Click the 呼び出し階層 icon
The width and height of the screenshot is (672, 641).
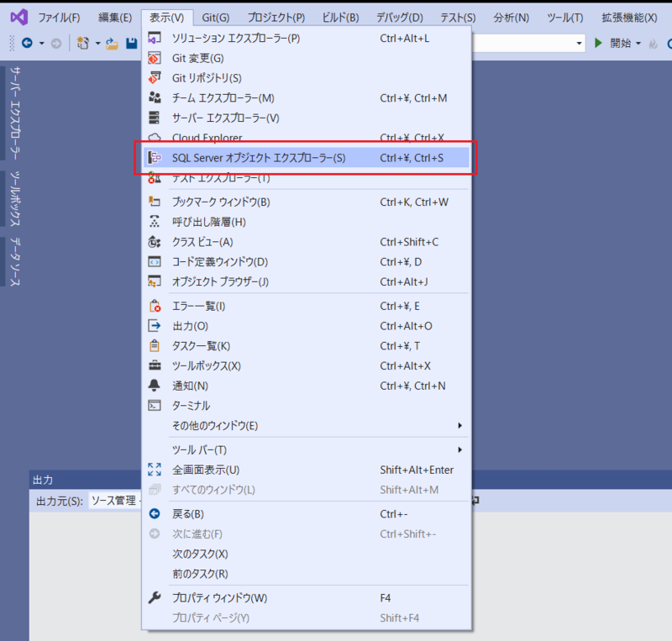tap(155, 222)
